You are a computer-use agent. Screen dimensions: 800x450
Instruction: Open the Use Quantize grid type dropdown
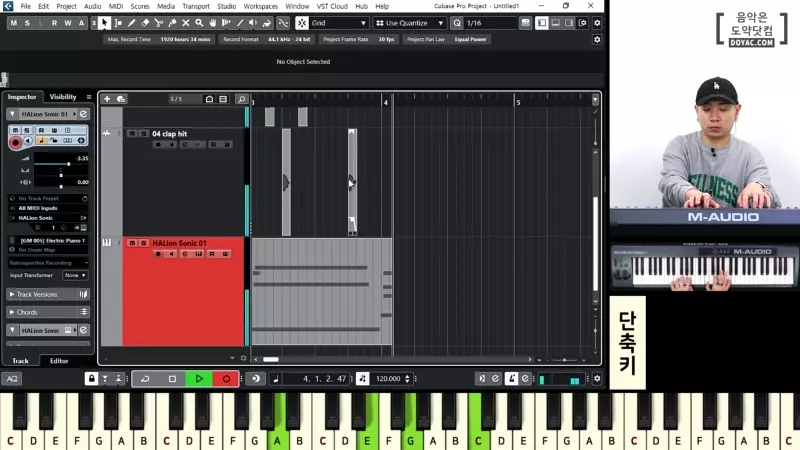(x=410, y=23)
